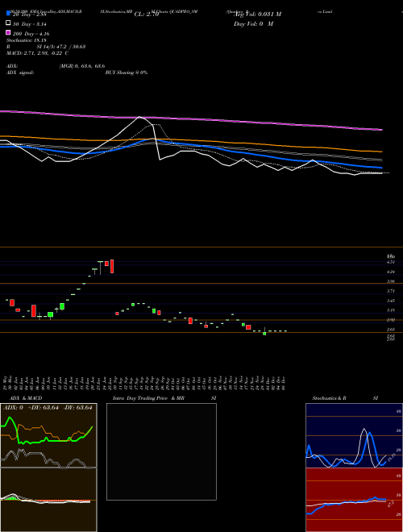Click the 'CL: 2.70' closing price label
The image size is (403, 532).
pyautogui.click(x=147, y=15)
